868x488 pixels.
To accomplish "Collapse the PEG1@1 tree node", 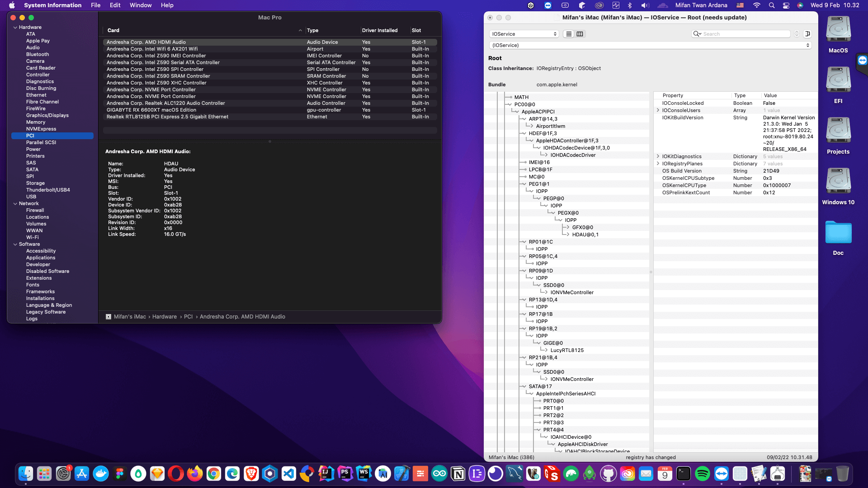I will [524, 184].
